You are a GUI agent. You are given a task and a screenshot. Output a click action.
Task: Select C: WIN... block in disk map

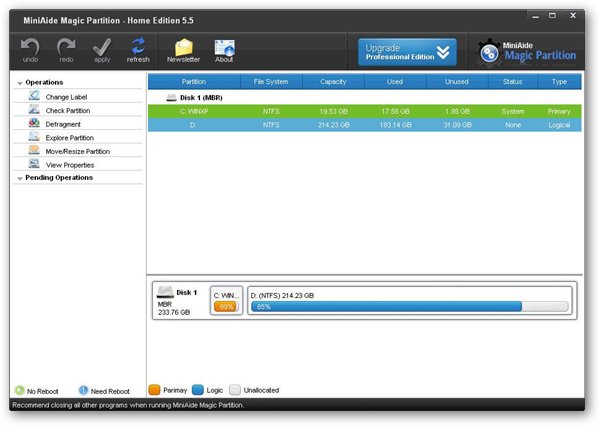226,300
